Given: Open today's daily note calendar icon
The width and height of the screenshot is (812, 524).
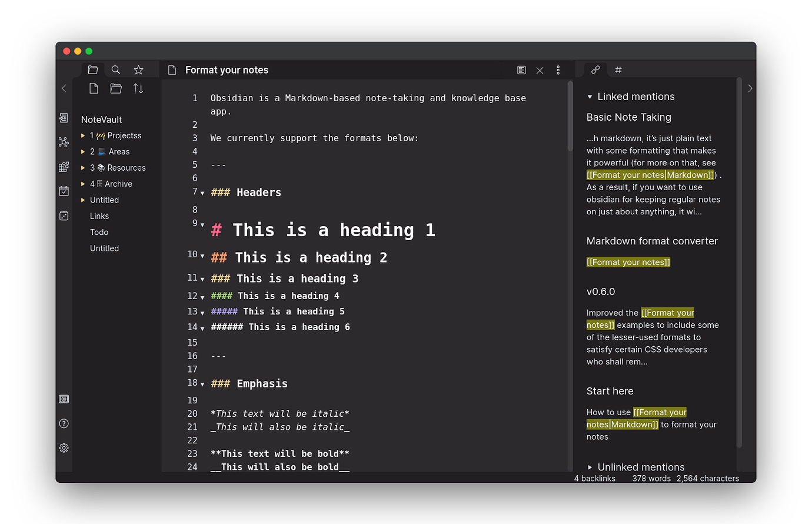Looking at the screenshot, I should coord(64,191).
